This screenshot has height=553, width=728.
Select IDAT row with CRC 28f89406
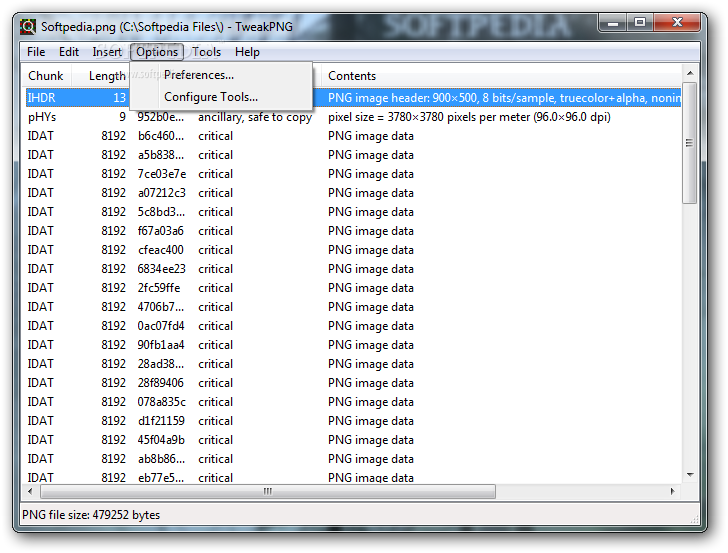[353, 384]
